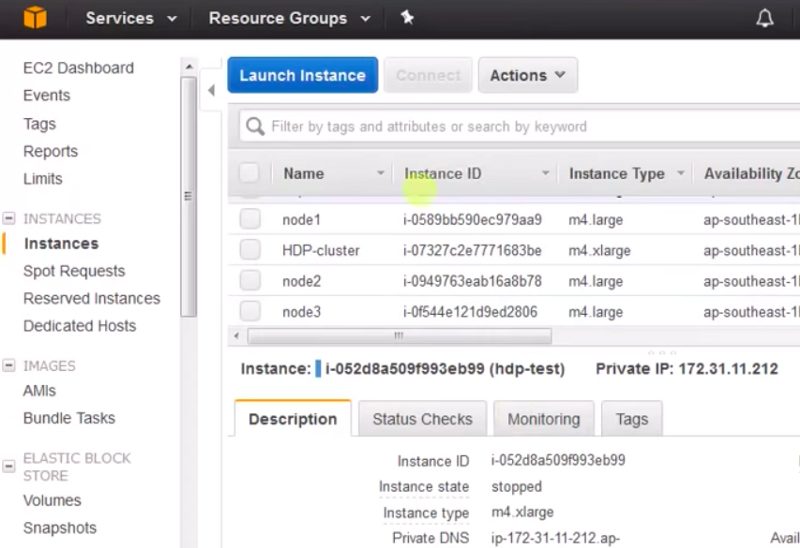
Task: Switch to the Description tab
Action: 293,419
